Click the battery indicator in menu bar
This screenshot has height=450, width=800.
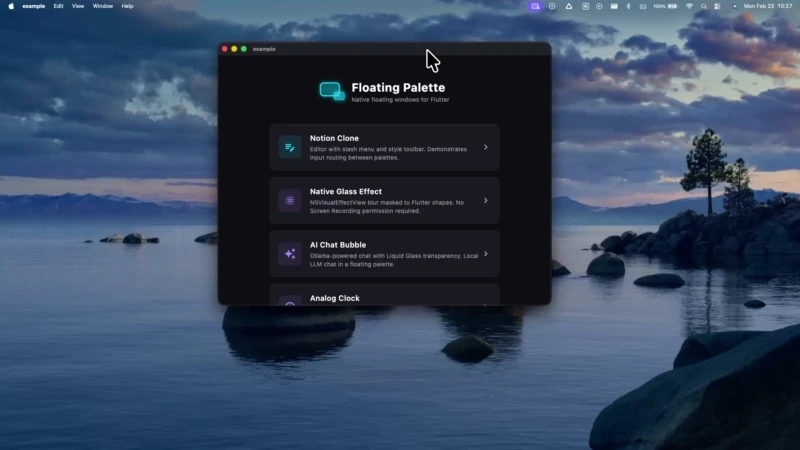click(x=665, y=6)
